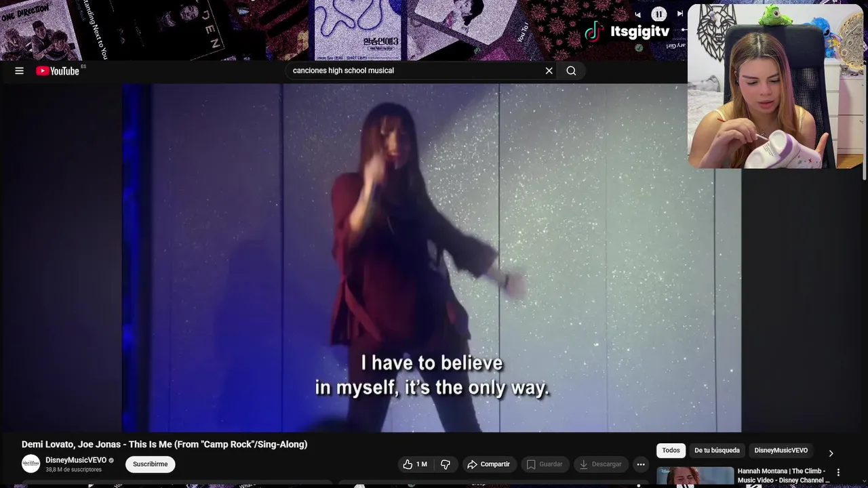Like the video with thumbs-up

point(416,464)
